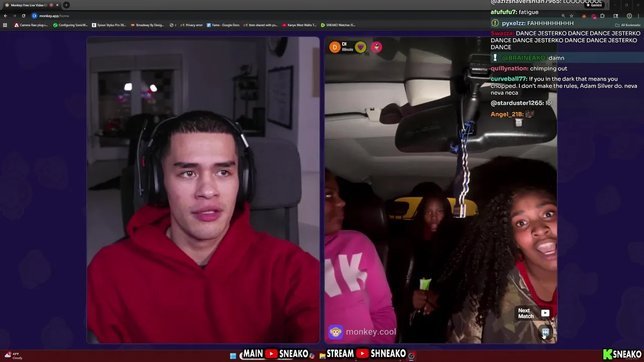Click the Gemini button
The height and width of the screenshot is (362, 644).
pos(594,5)
